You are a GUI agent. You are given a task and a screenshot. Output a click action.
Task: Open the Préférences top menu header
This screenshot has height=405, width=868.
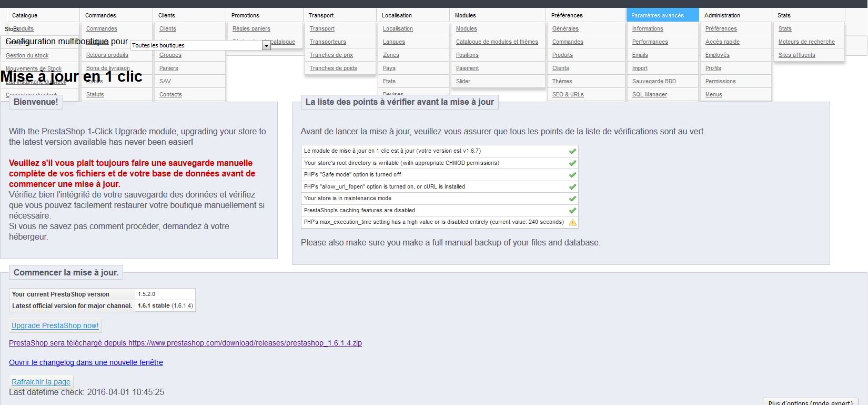(567, 15)
